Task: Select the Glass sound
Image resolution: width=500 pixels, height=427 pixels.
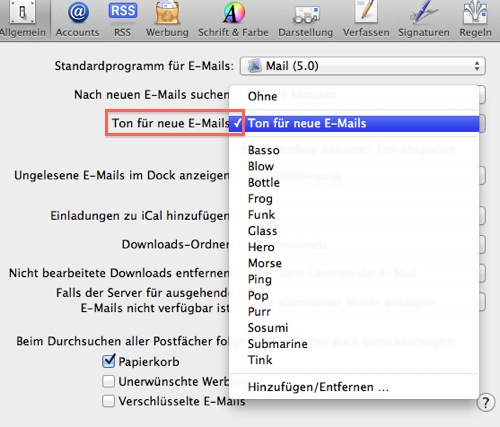Action: tap(354, 231)
